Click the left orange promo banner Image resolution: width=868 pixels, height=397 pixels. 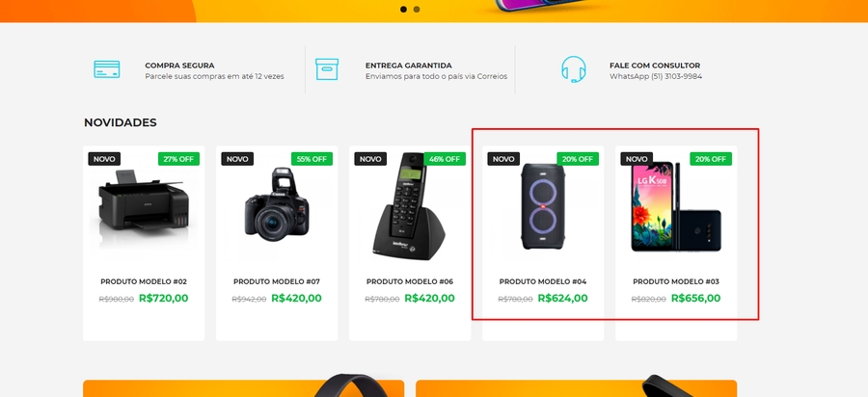pyautogui.click(x=244, y=388)
